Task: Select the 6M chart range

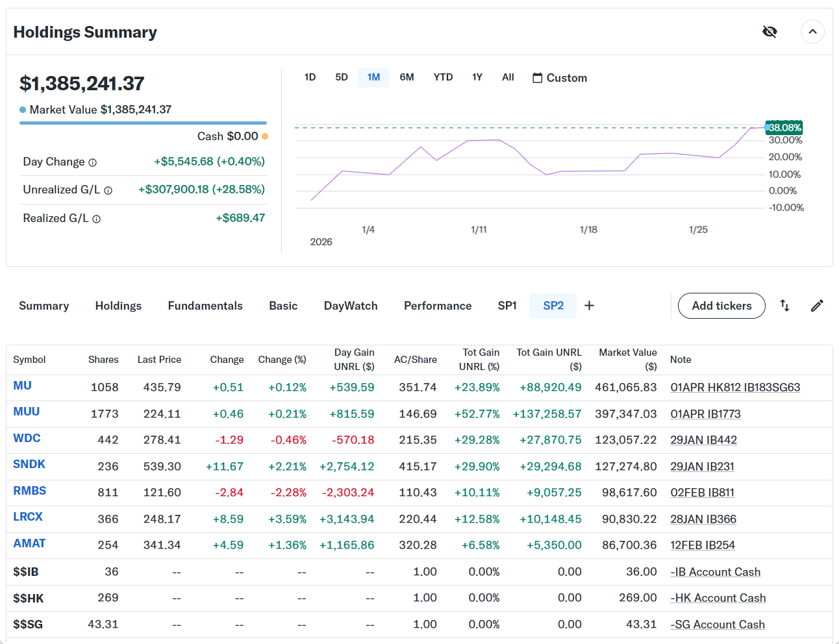Action: point(407,77)
